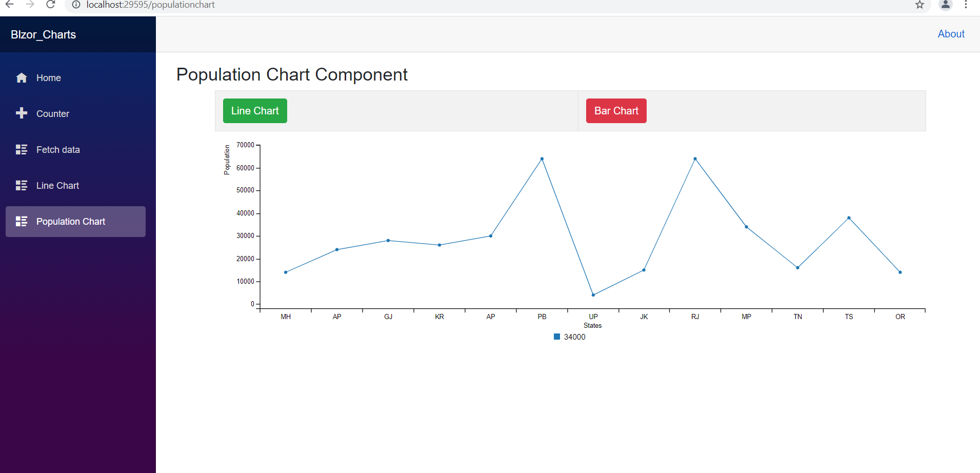This screenshot has width=980, height=473.
Task: Click the Home icon in the sidebar
Action: (21, 77)
